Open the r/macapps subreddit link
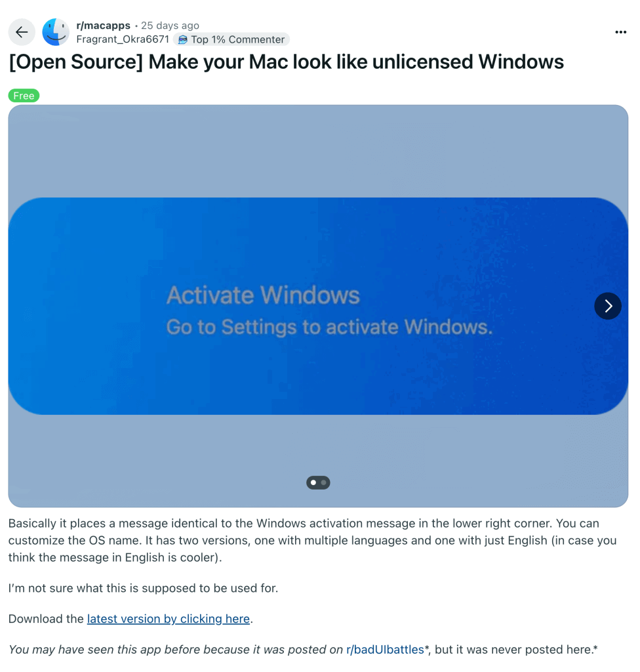The height and width of the screenshot is (672, 640). (103, 26)
